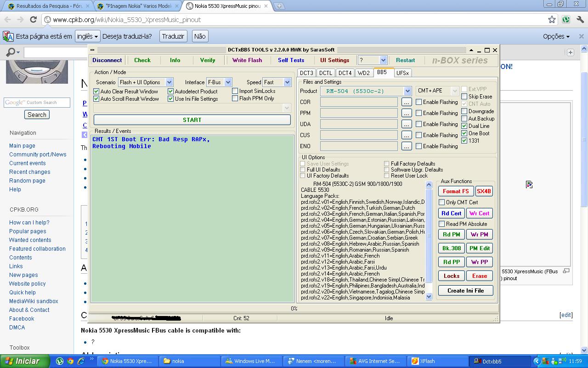Open the nokia folder taskbar item
The width and height of the screenshot is (588, 368).
(x=189, y=361)
